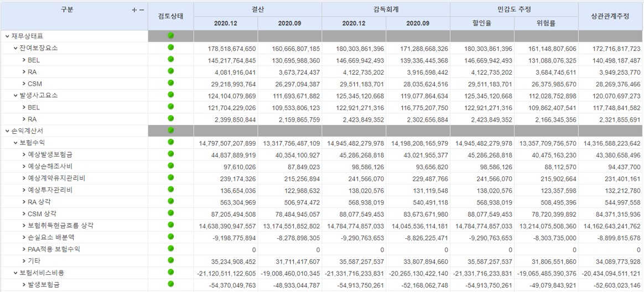This screenshot has height=292, width=644.
Task: Click the minus icon to collapse all rows
Action: 142,10
